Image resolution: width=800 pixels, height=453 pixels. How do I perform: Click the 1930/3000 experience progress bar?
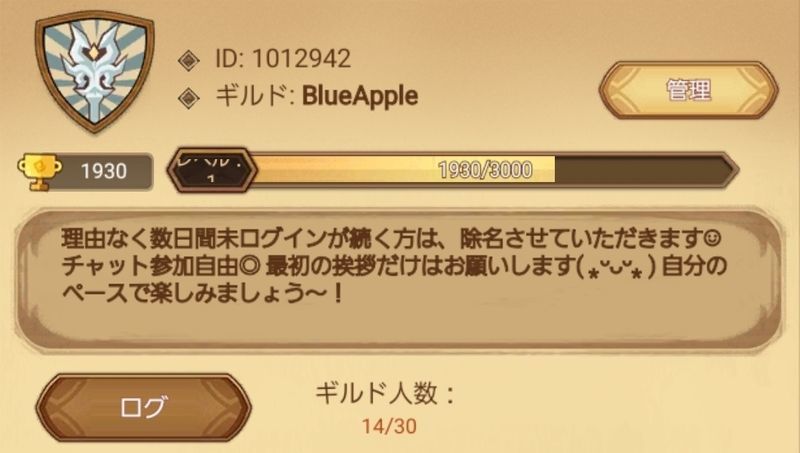click(453, 170)
